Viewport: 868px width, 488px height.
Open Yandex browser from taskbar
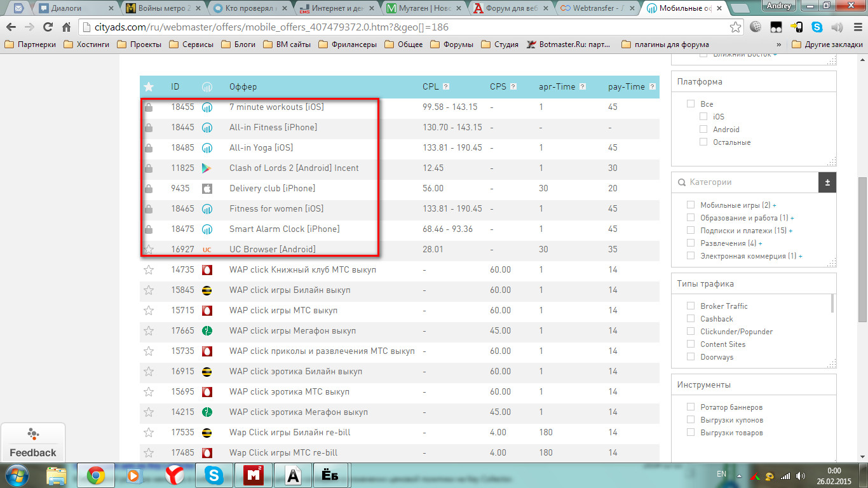coord(175,475)
